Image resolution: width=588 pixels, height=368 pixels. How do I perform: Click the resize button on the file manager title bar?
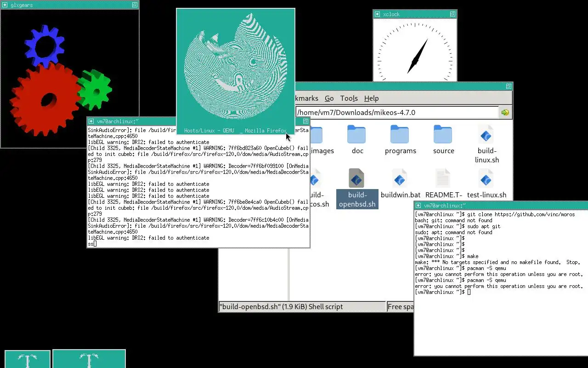tap(509, 86)
